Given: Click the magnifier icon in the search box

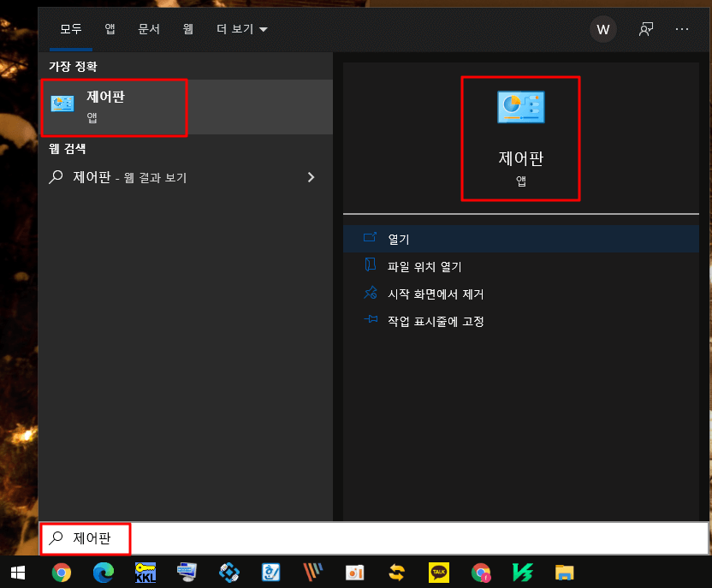Looking at the screenshot, I should click(x=53, y=539).
